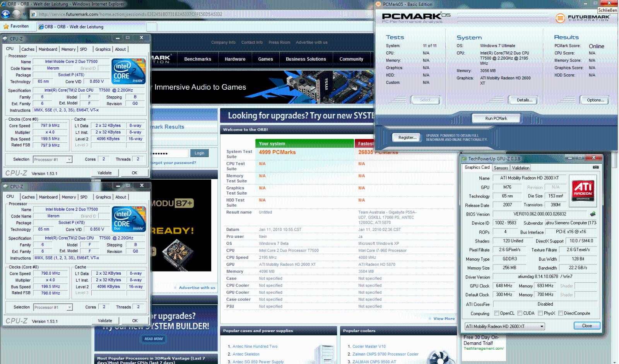Click the BIOS save chip icon in GPU-Z
The image size is (619, 364).
coord(593,214)
